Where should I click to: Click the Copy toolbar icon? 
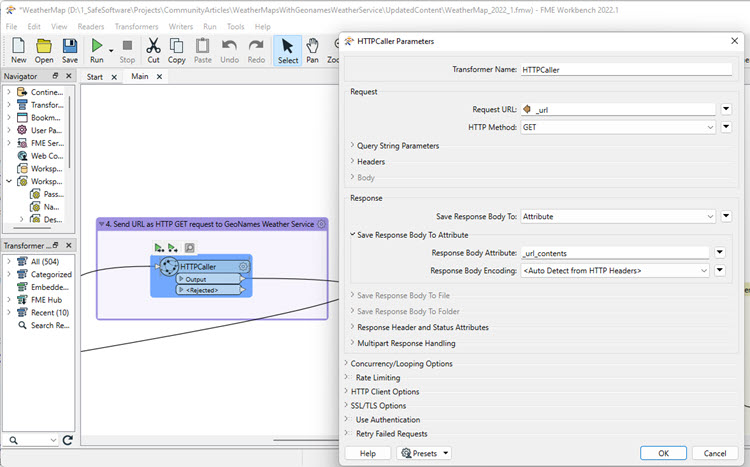176,50
